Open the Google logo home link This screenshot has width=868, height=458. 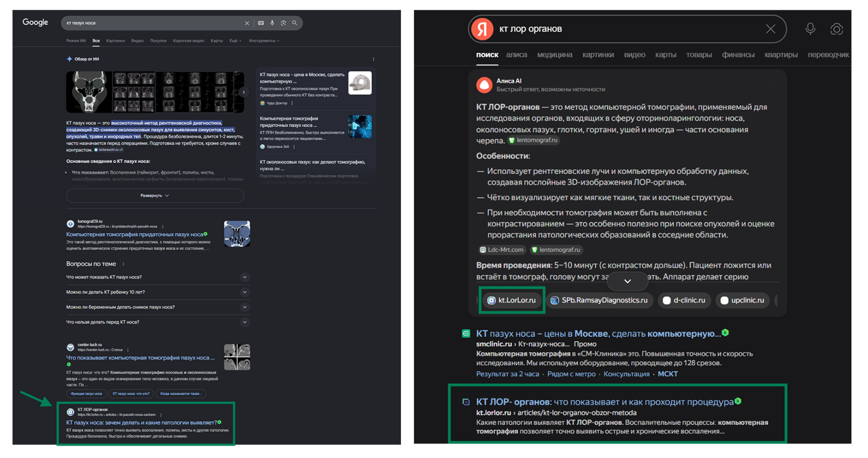(35, 22)
